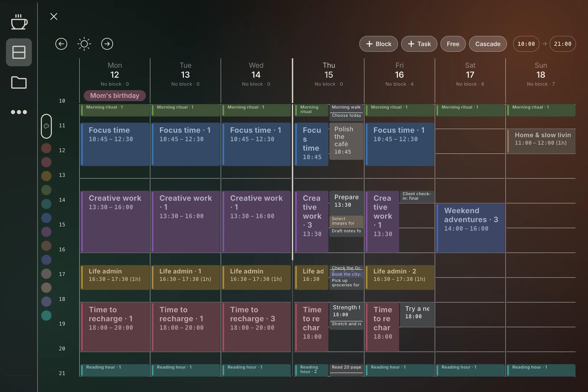Screen dimensions: 588x392
Task: Toggle the Cascade button
Action: [488, 44]
